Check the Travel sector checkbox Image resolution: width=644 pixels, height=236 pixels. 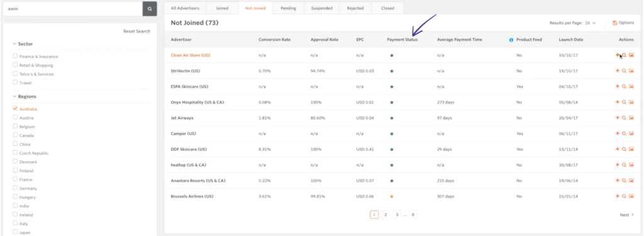[15, 82]
